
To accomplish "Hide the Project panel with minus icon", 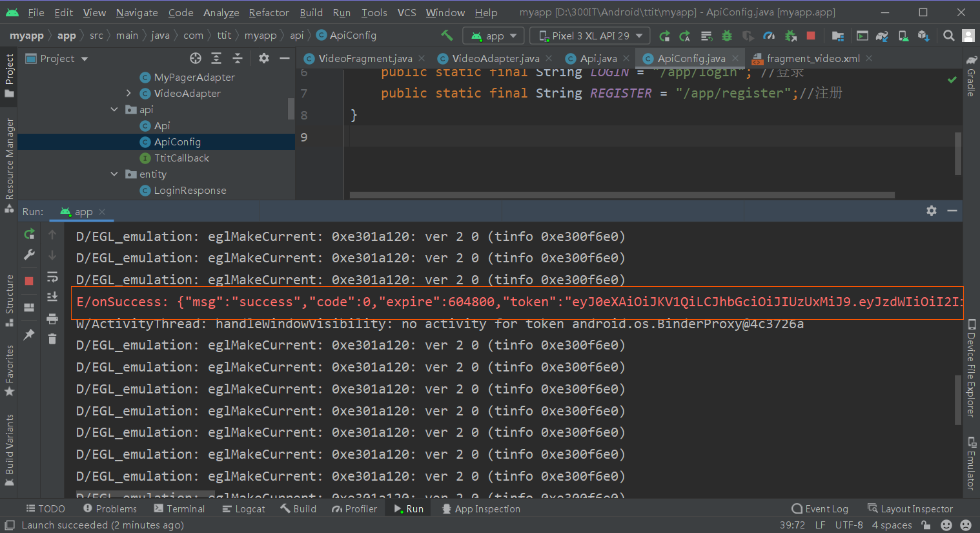I will 284,59.
